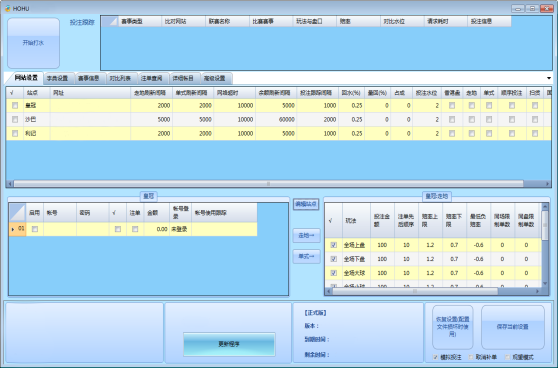
Task: Enable the rightmost bottom mode checkbox
Action: [508, 357]
